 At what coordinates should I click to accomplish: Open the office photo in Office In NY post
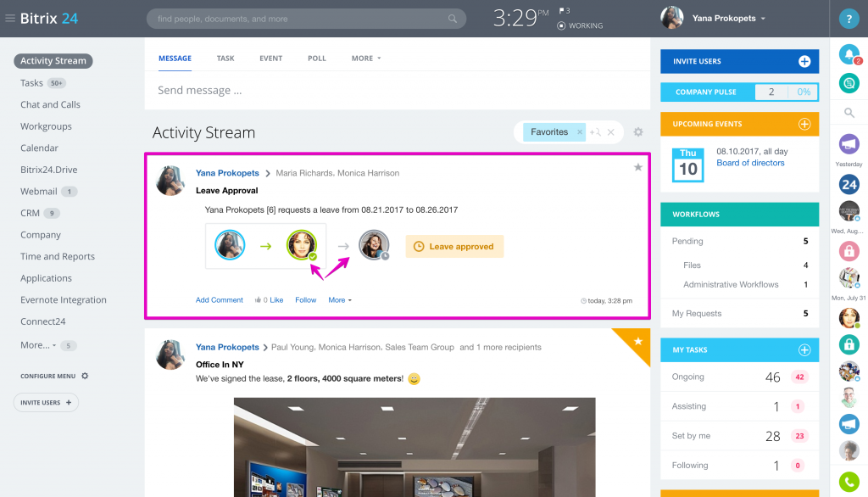click(415, 447)
